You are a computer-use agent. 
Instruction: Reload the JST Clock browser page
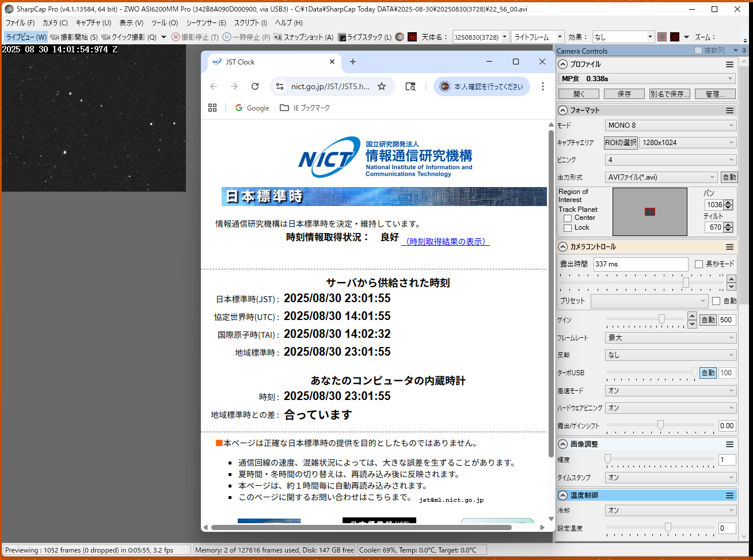click(x=255, y=86)
